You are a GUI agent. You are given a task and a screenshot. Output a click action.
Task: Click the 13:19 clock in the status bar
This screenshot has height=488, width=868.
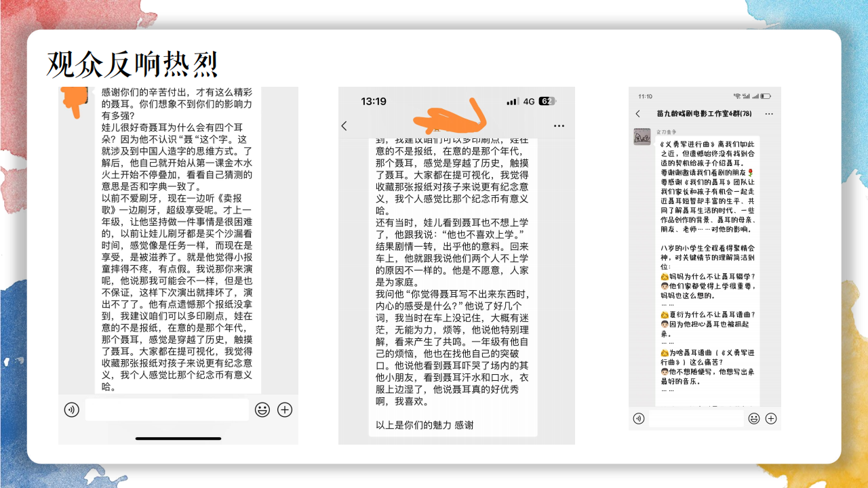click(373, 102)
